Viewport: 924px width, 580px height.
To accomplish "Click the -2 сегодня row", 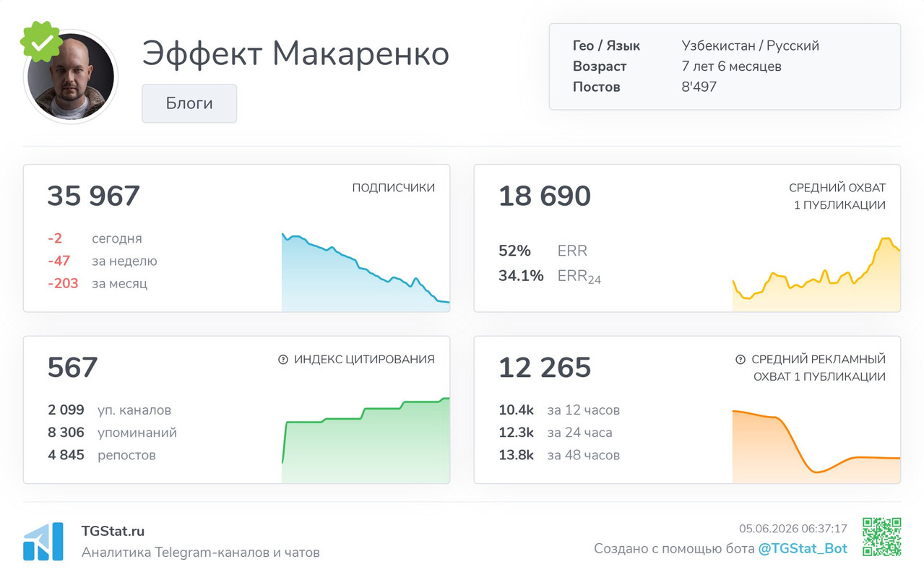I will point(95,238).
